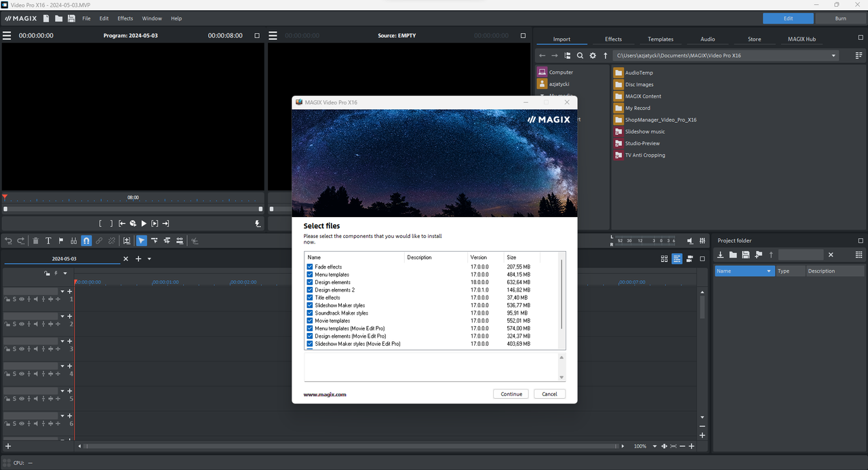
Task: Click the Redo arrow in timeline toolbar
Action: point(21,241)
